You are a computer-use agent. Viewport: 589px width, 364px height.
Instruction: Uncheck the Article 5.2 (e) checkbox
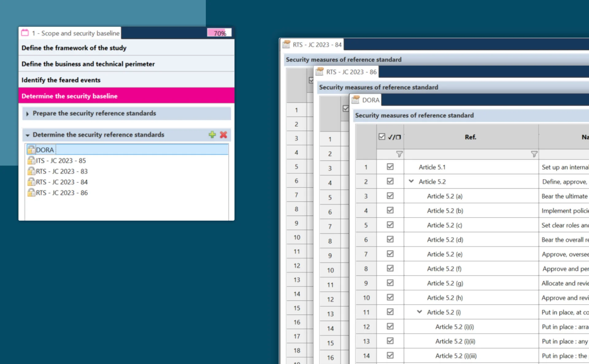(390, 254)
